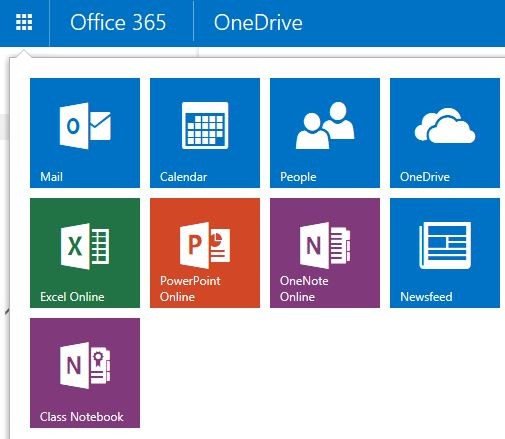
Task: Launch OneNote Online via its N icon
Action: pos(325,245)
